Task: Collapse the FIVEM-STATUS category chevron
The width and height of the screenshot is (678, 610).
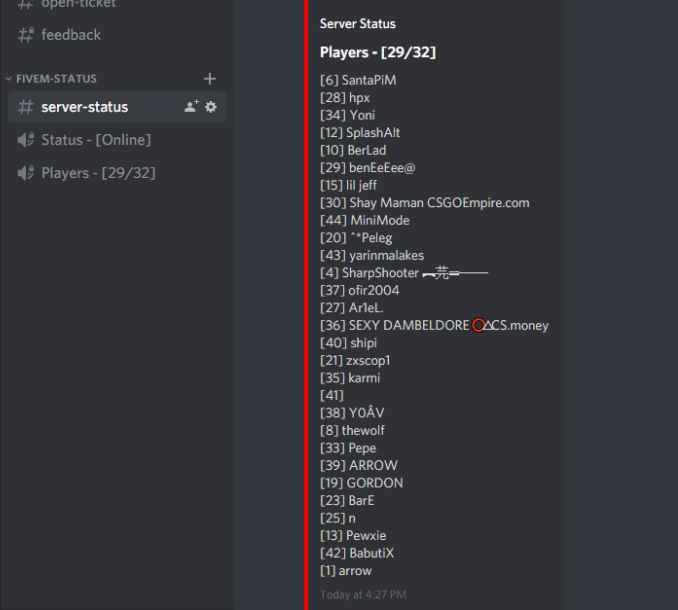Action: 8,79
